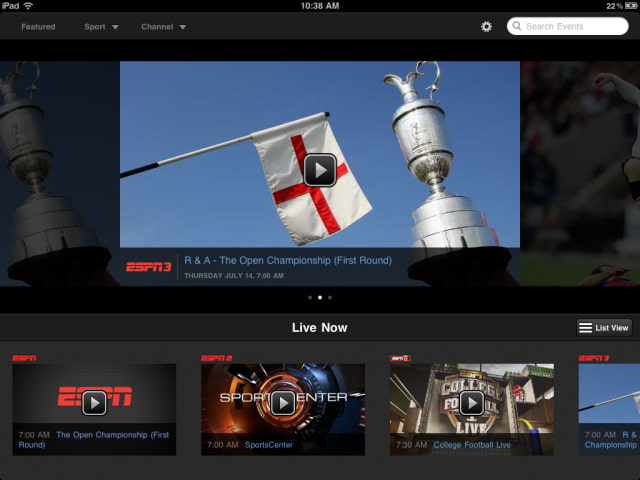This screenshot has width=640, height=480.
Task: Play the ESPN Open Championship live stream
Action: (94, 403)
